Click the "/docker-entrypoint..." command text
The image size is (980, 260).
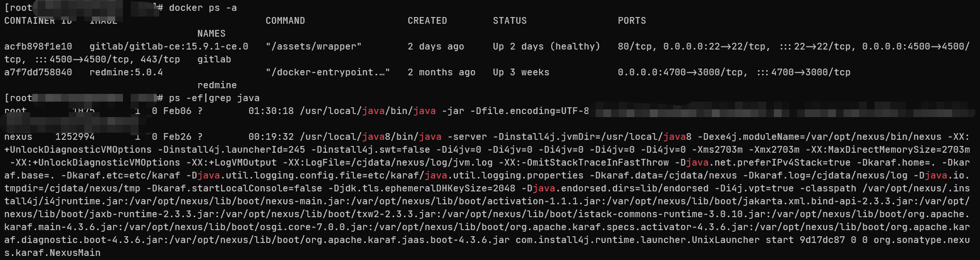coord(328,72)
